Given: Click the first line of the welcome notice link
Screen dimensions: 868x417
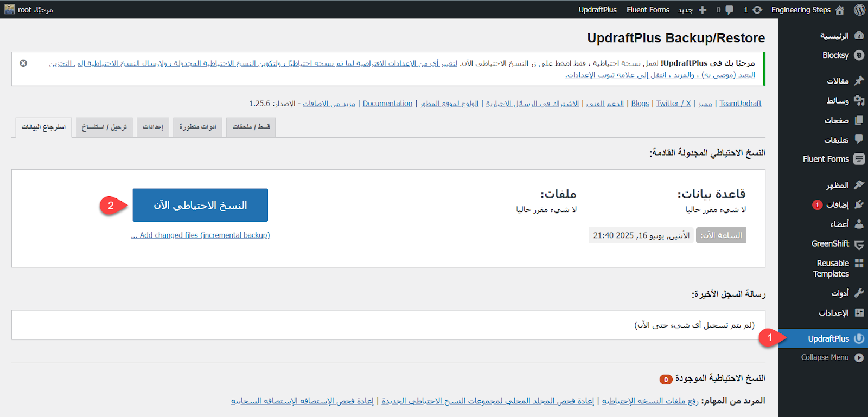Looking at the screenshot, I should pyautogui.click(x=253, y=63).
